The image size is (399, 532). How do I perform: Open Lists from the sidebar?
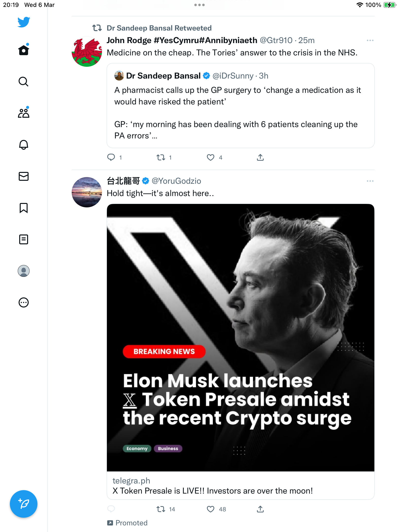[24, 239]
